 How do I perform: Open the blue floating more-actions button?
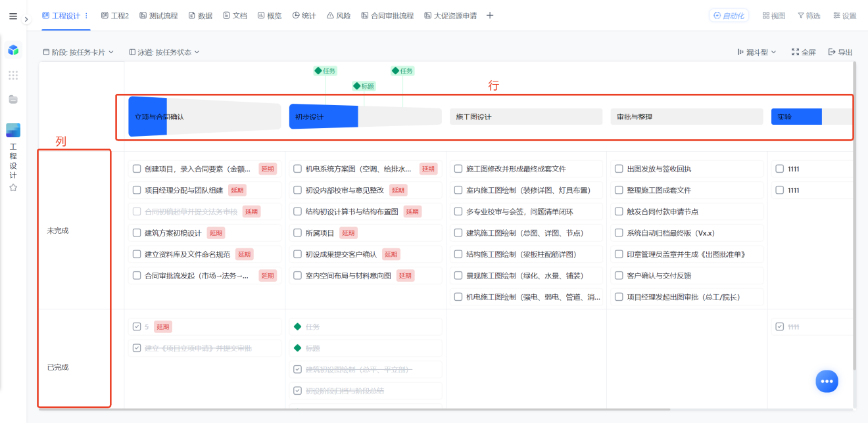827,381
